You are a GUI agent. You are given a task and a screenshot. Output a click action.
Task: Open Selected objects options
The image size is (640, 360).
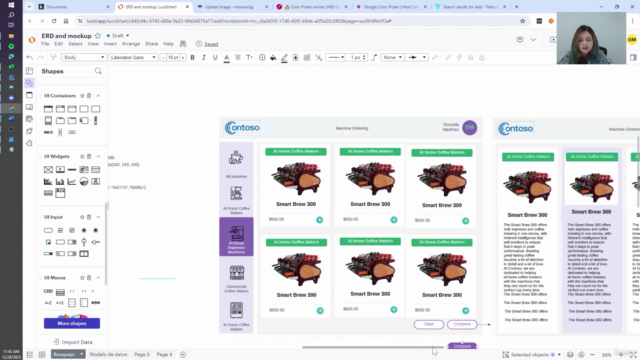point(531,355)
